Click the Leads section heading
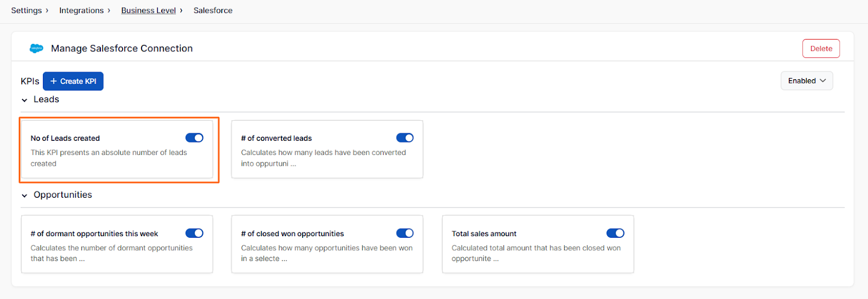This screenshot has width=868, height=299. point(46,99)
